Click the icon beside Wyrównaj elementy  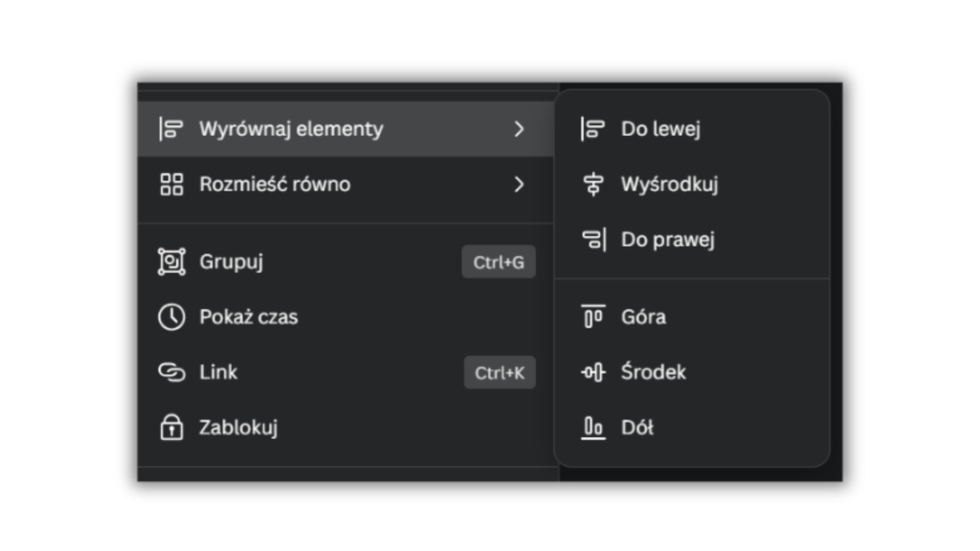[x=171, y=129]
